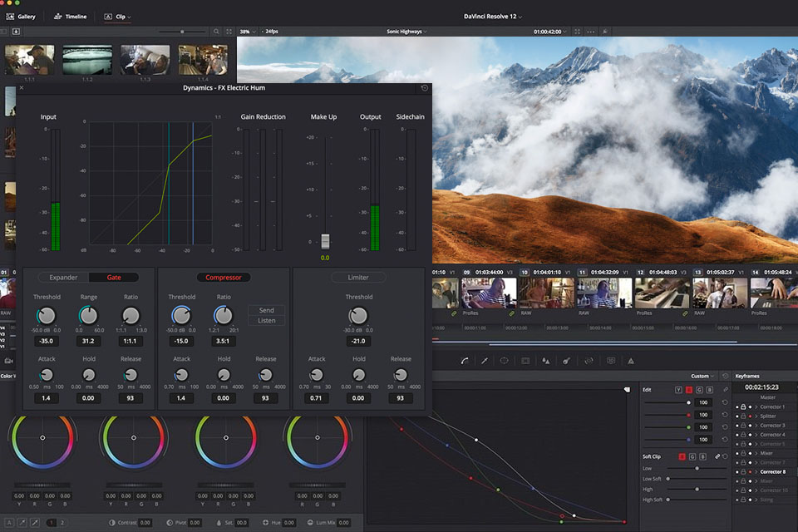Viewport: 798px width, 532px height.
Task: Enable the Limiter section
Action: 358,278
